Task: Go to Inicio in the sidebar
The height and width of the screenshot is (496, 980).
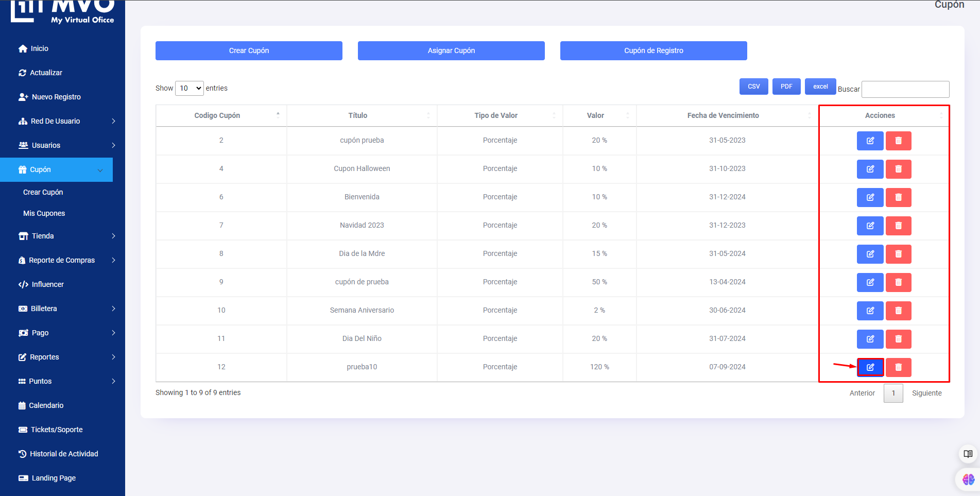Action: coord(39,48)
